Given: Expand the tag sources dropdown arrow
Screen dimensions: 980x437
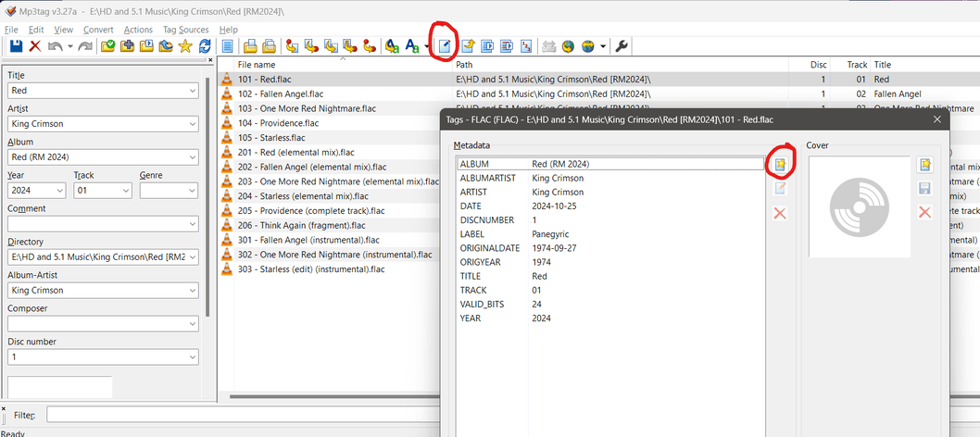Looking at the screenshot, I should (x=602, y=46).
